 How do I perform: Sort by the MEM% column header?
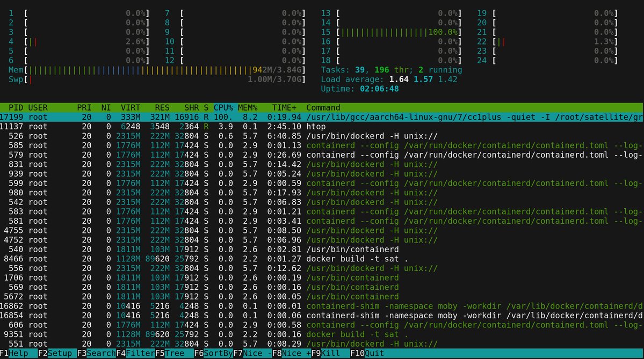(247, 107)
